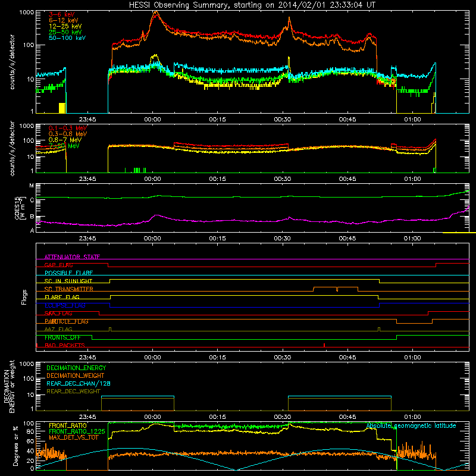Click the DECIMATION ENERGY or weight axis title
This screenshot has width=476, height=476.
tap(9, 386)
